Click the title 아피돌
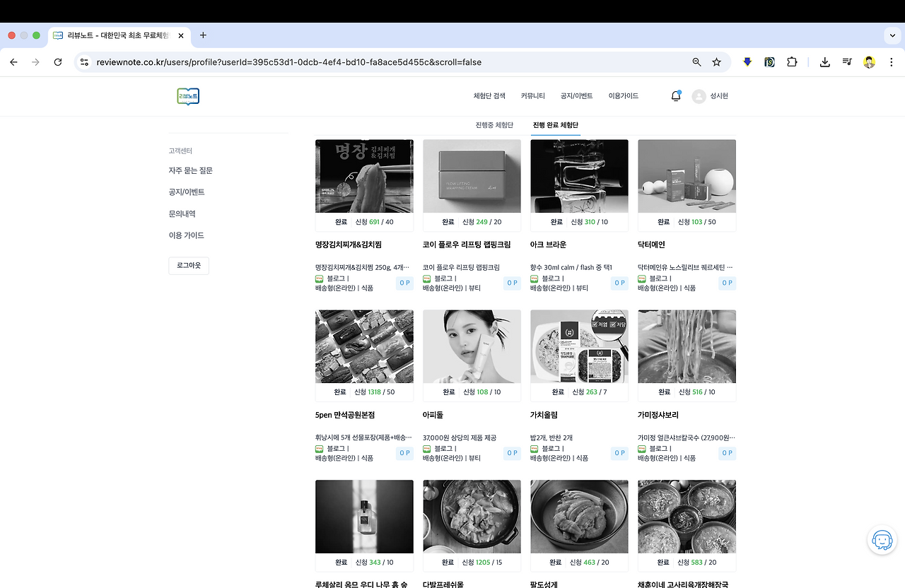905x588 pixels. point(433,415)
